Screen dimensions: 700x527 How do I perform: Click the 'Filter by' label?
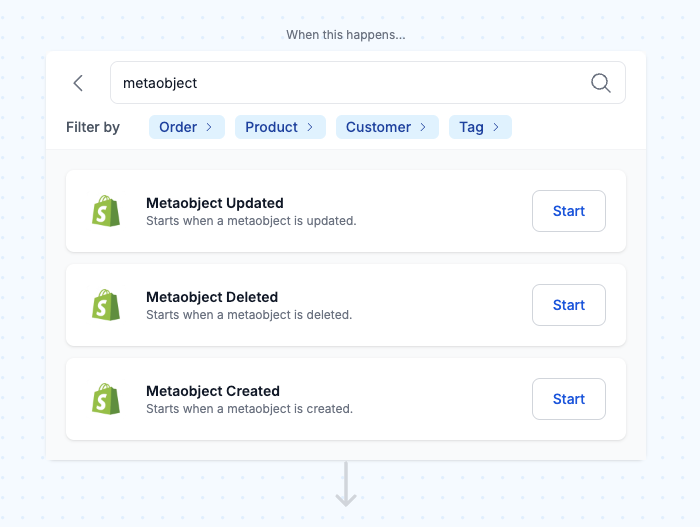point(93,127)
